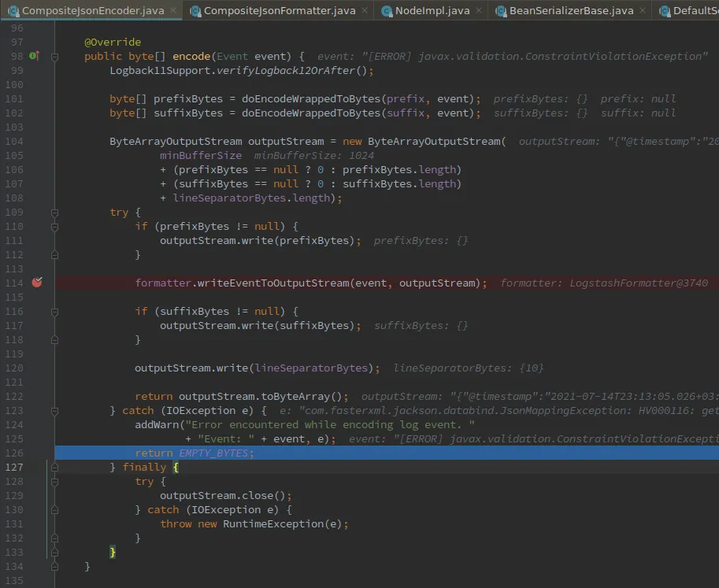Click the addWarn method call
Viewport: 719px width, 588px height.
[x=157, y=424]
